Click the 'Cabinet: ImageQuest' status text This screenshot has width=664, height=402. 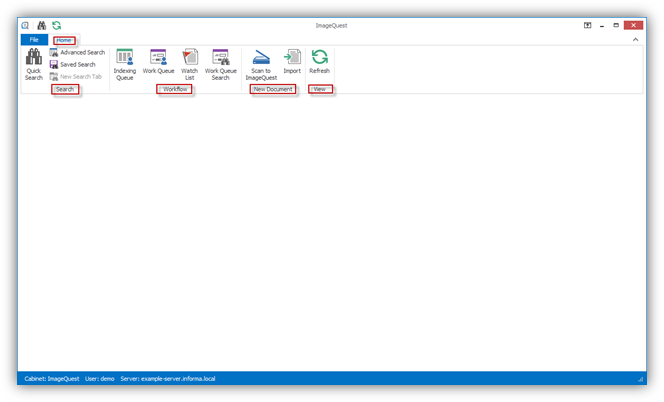coord(52,379)
